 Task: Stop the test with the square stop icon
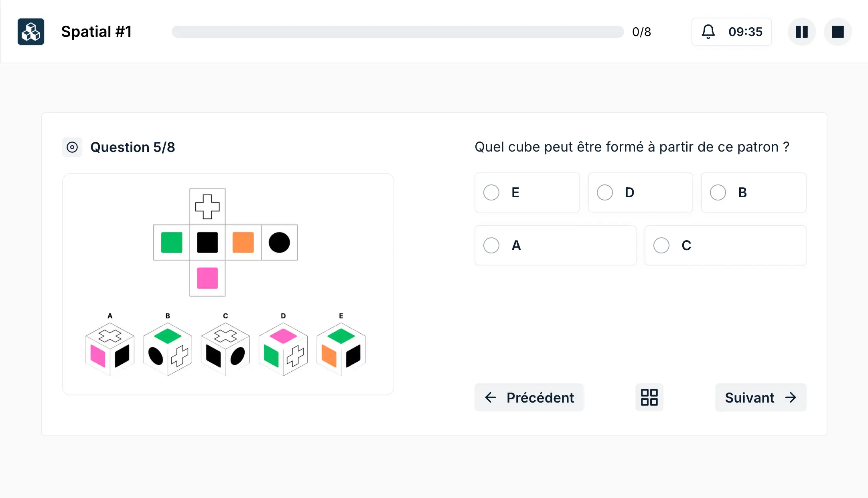pos(838,32)
